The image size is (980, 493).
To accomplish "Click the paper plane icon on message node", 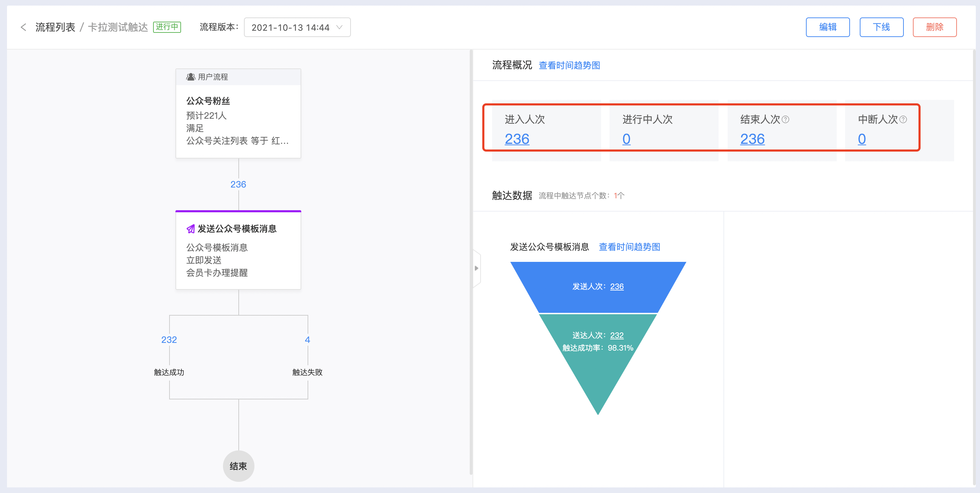I will tap(190, 229).
